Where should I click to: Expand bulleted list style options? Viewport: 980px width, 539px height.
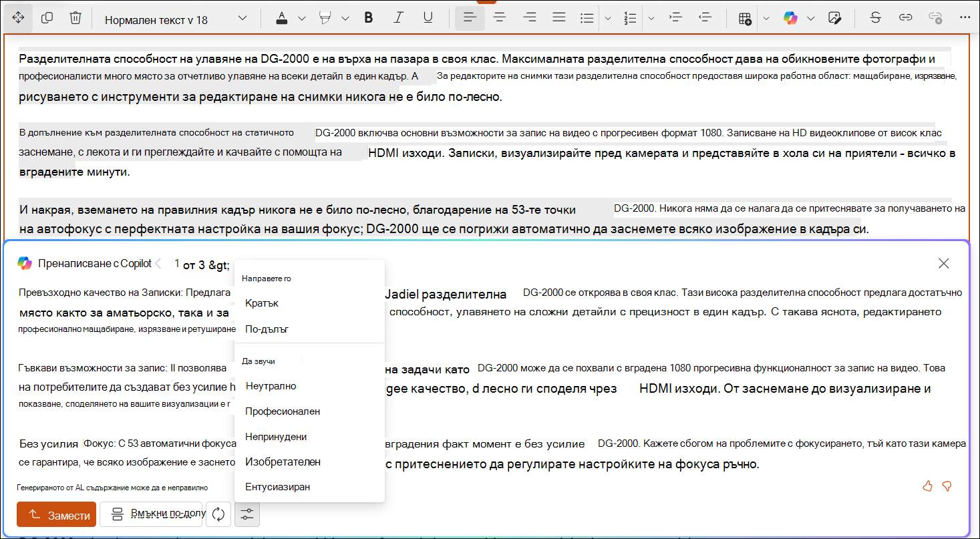click(x=608, y=18)
